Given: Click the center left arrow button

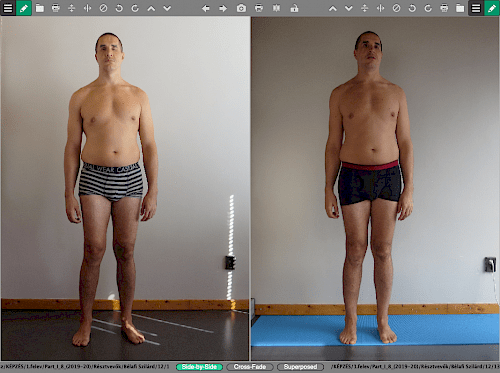Looking at the screenshot, I should coord(206,8).
